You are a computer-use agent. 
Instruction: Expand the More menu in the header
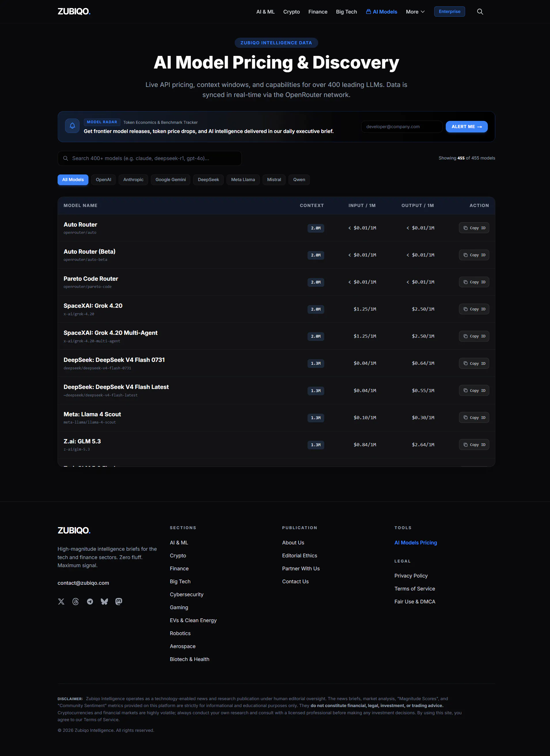coord(415,12)
